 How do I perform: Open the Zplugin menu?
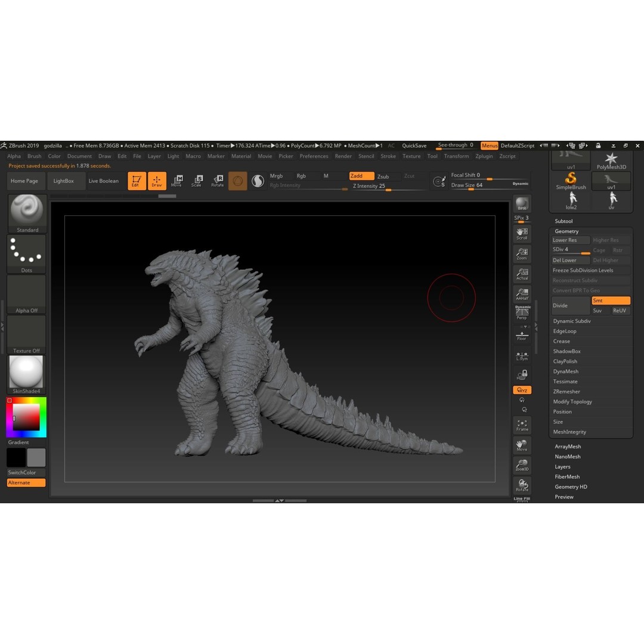(484, 156)
